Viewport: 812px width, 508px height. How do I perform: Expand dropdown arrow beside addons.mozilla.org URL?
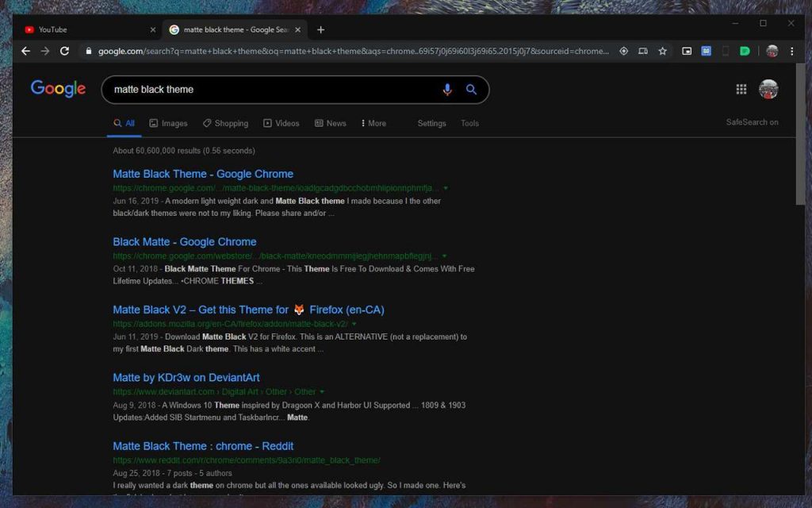354,324
